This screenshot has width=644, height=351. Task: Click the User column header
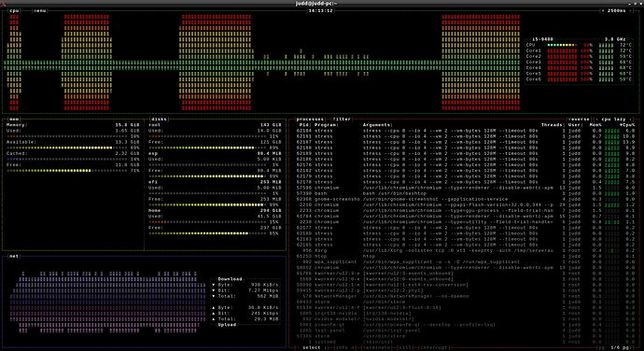575,125
